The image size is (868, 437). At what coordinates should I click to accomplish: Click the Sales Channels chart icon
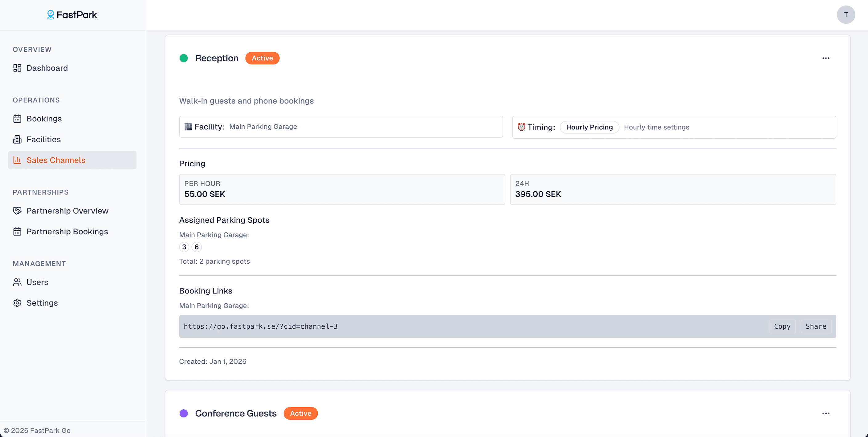tap(17, 160)
